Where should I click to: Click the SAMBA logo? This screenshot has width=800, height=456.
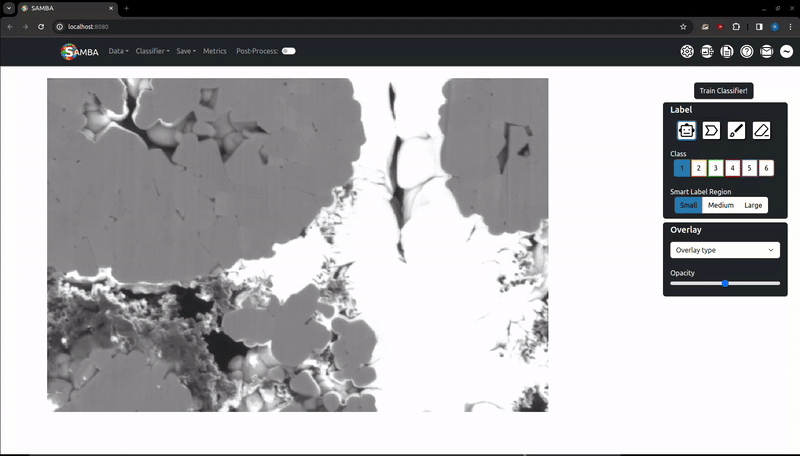[x=79, y=52]
